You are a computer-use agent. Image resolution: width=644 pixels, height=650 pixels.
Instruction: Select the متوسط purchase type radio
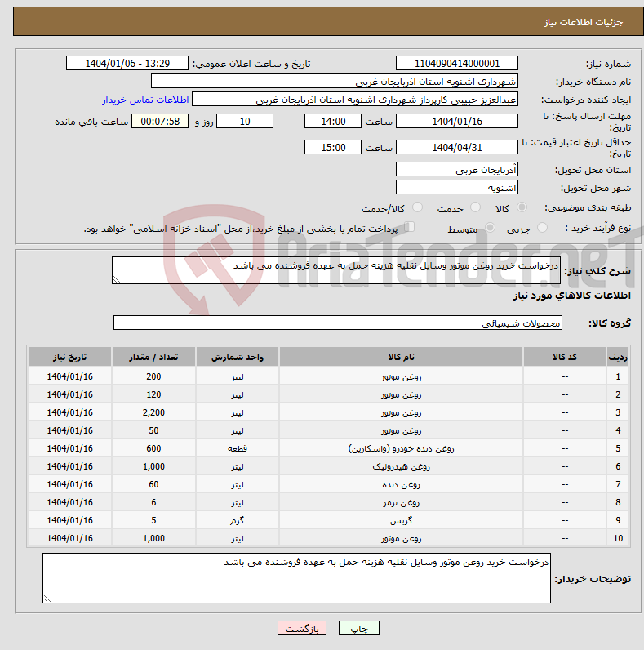coord(490,228)
